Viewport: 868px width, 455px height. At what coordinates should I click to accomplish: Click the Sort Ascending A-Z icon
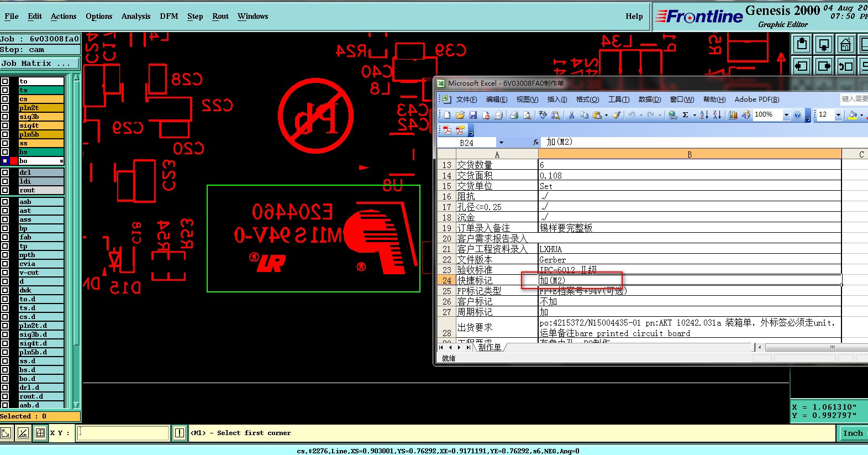(x=704, y=115)
